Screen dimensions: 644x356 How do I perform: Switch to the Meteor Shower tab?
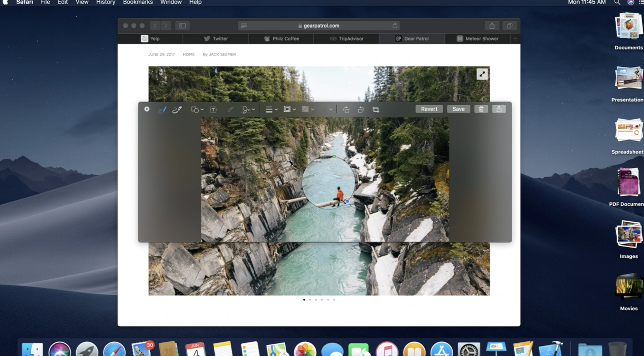[x=478, y=39]
